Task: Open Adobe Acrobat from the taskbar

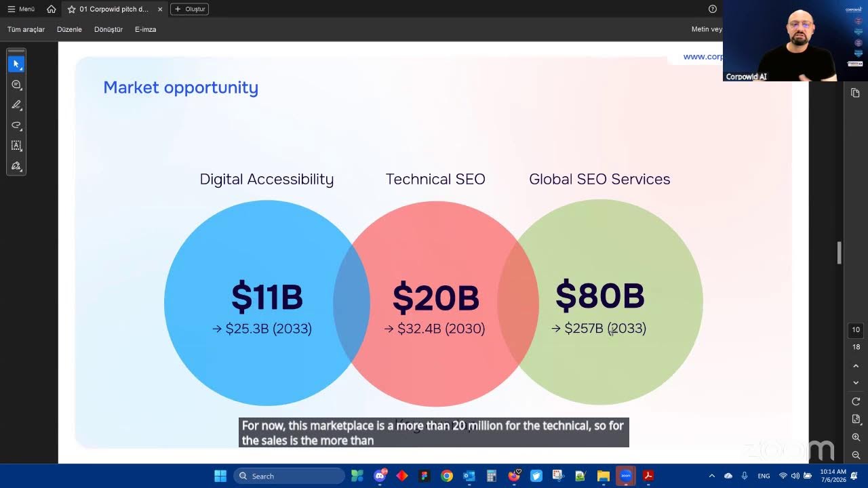Action: point(648,476)
